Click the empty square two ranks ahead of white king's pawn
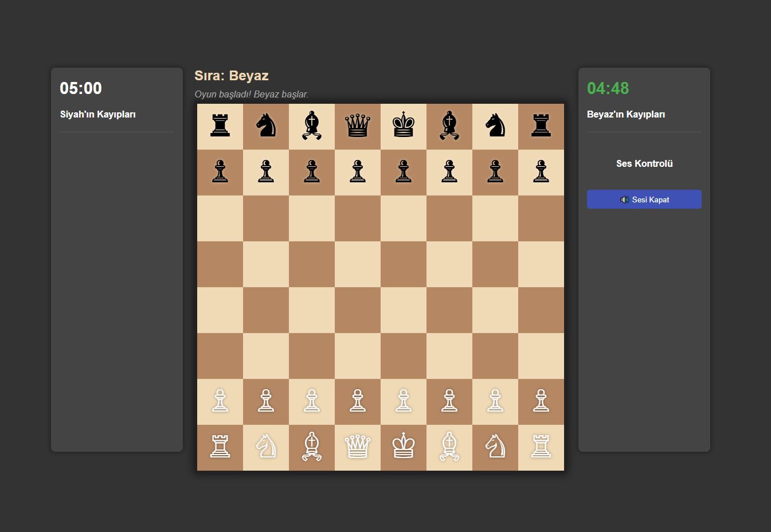The height and width of the screenshot is (532, 771). click(x=404, y=310)
